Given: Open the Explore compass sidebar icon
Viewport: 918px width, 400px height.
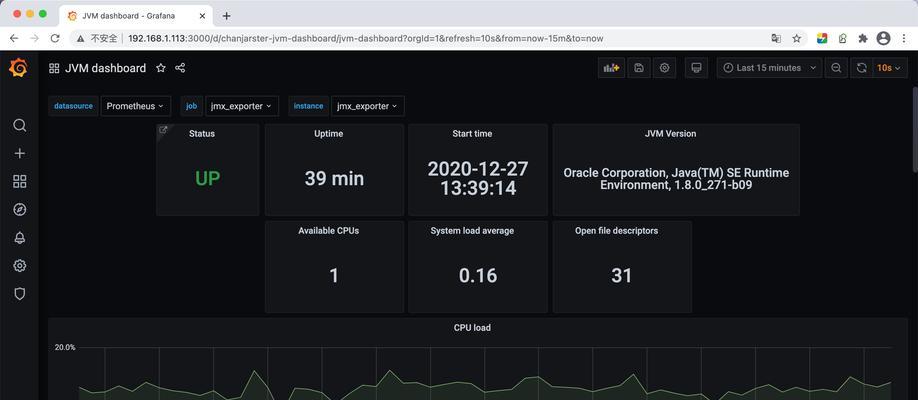Looking at the screenshot, I should click(x=19, y=210).
